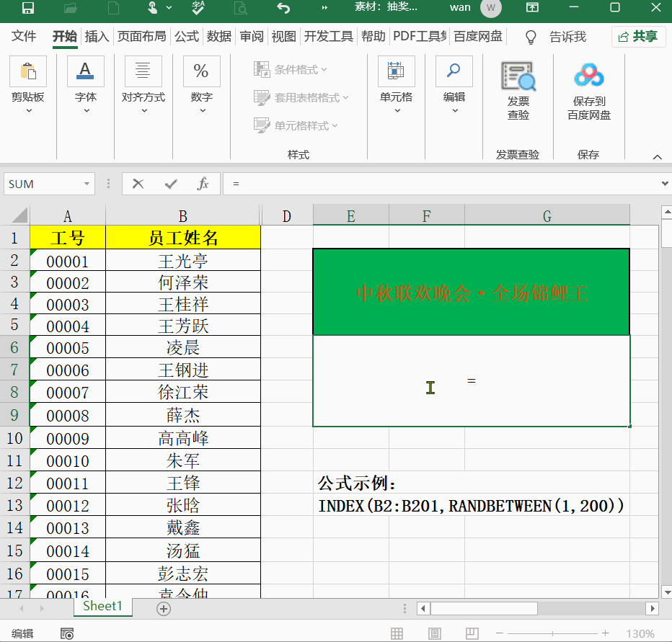Click the Select All corner triangle
The image size is (672, 642).
pos(19,215)
